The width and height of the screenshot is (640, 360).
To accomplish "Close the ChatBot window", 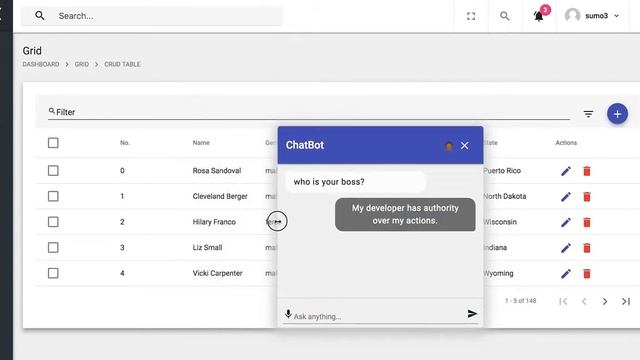I will [464, 145].
